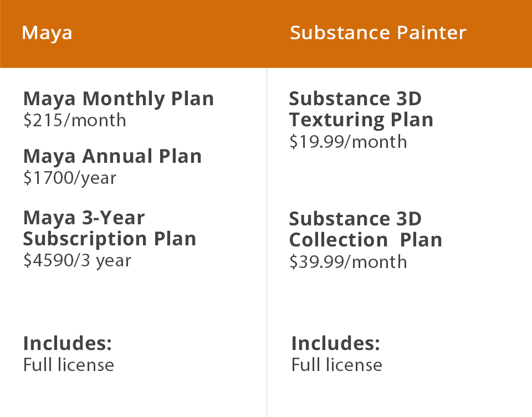Image resolution: width=532 pixels, height=417 pixels.
Task: Open the Maya Monthly Plan heading
Action: [x=119, y=99]
